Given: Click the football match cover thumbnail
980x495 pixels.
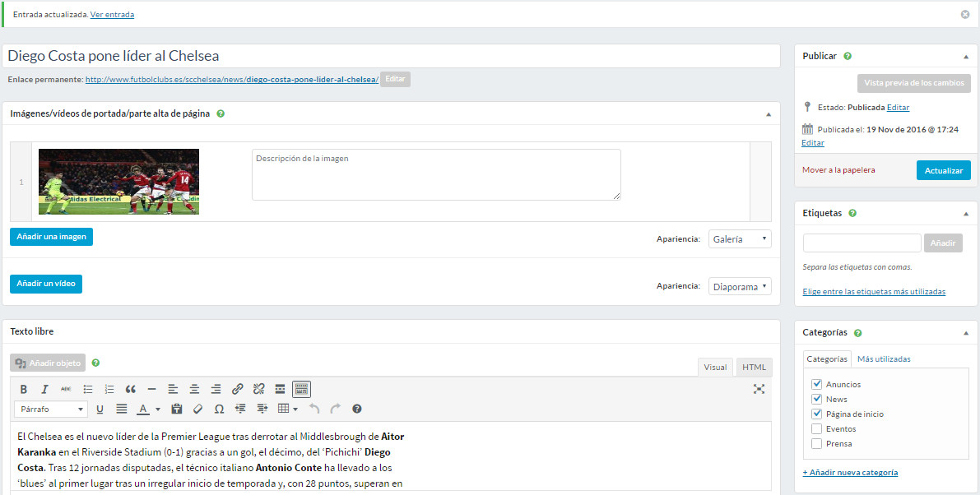Looking at the screenshot, I should click(118, 182).
